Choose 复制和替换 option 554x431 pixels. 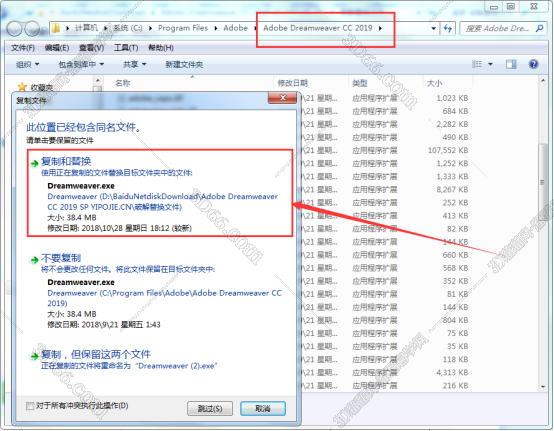click(x=160, y=193)
